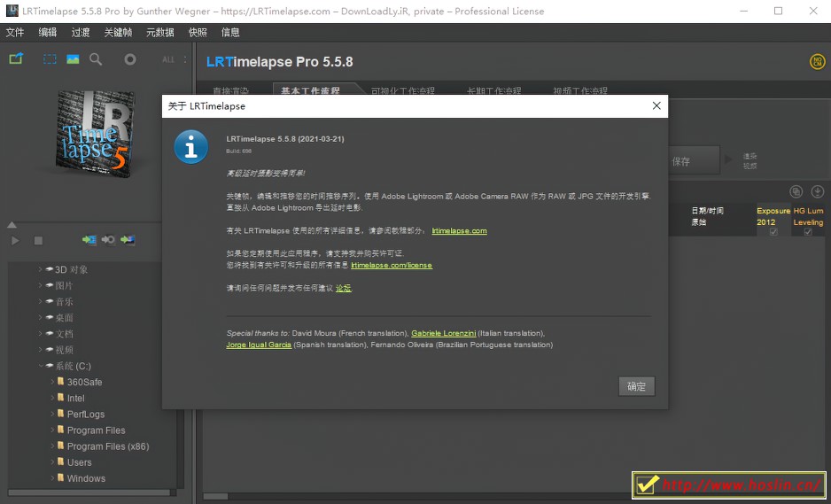The width and height of the screenshot is (831, 504).
Task: Open the 关键帧 menu
Action: pyautogui.click(x=118, y=32)
